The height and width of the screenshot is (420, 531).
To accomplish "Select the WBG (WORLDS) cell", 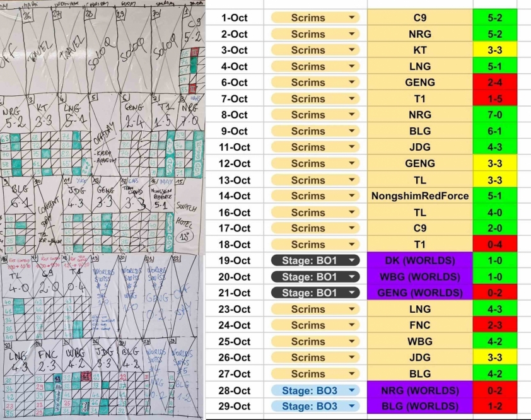I will click(420, 277).
